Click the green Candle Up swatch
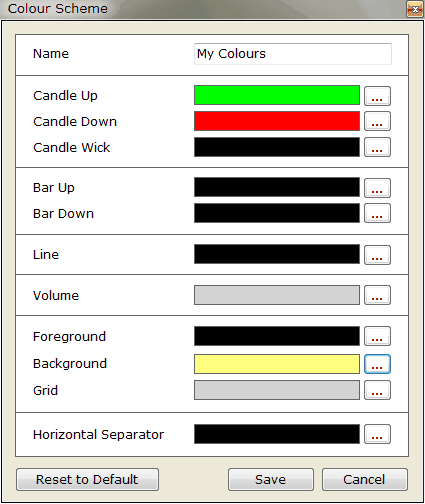The width and height of the screenshot is (425, 504). click(277, 95)
